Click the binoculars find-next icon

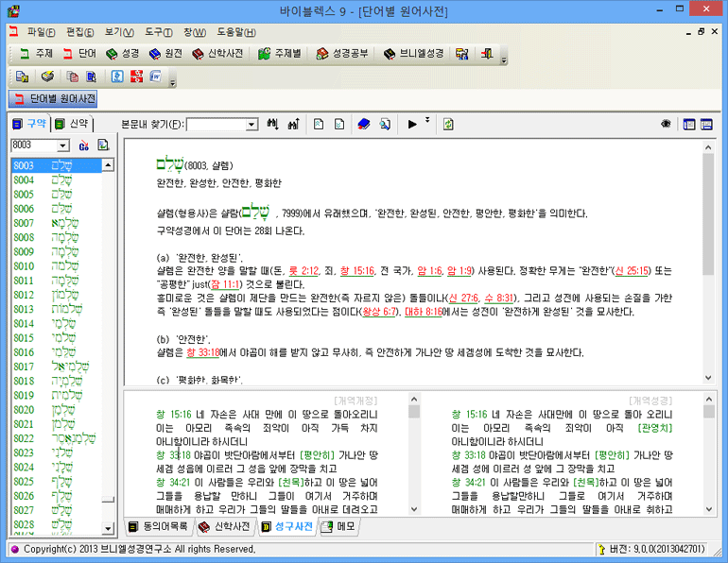tap(273, 125)
